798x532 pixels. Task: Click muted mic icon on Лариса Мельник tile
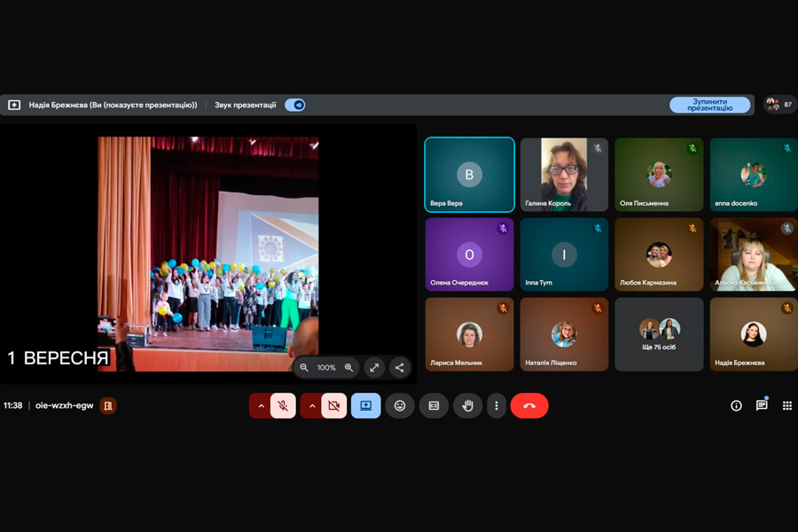pyautogui.click(x=503, y=308)
